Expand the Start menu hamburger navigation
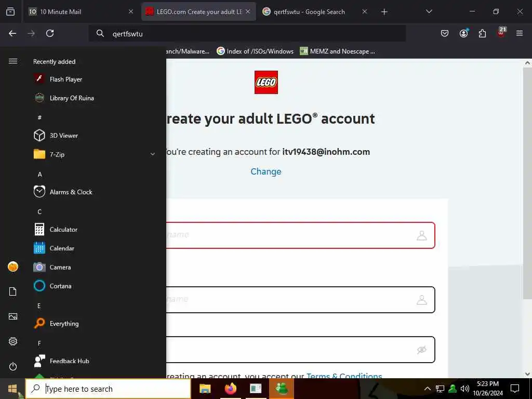Viewport: 532px width, 399px height. 13,61
